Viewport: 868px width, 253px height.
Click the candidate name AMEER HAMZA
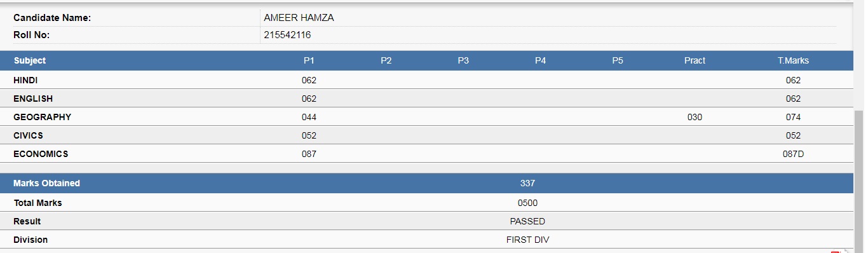(x=299, y=18)
